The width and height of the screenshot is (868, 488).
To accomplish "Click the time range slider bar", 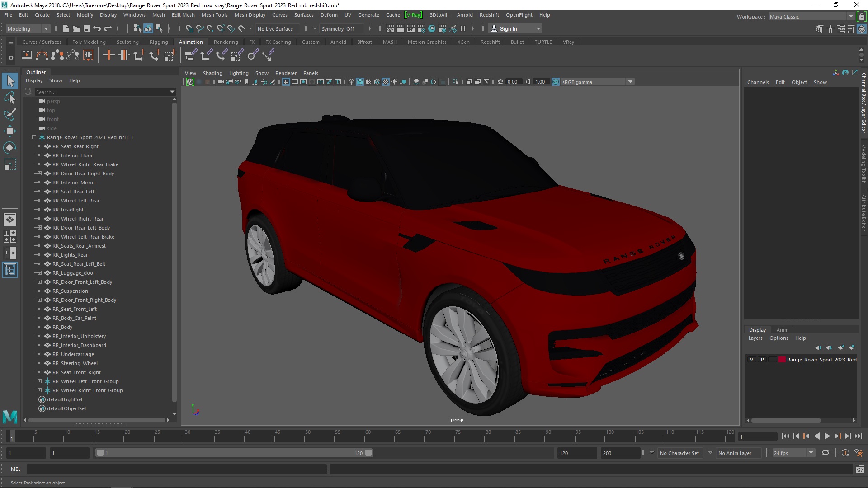I will point(234,453).
